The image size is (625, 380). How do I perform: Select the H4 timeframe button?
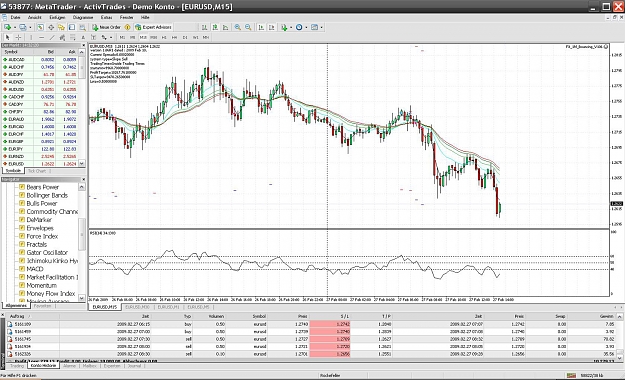(174, 37)
